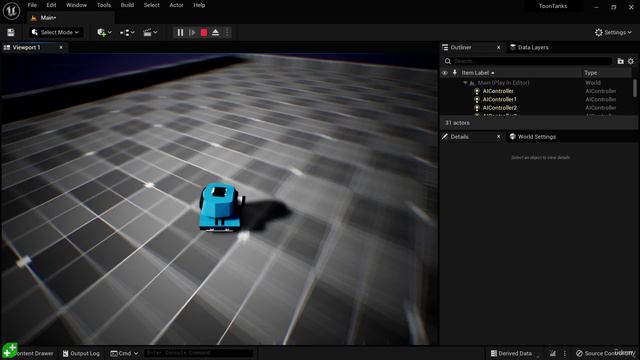Open the Build menu
The height and width of the screenshot is (360, 640).
pyautogui.click(x=127, y=5)
